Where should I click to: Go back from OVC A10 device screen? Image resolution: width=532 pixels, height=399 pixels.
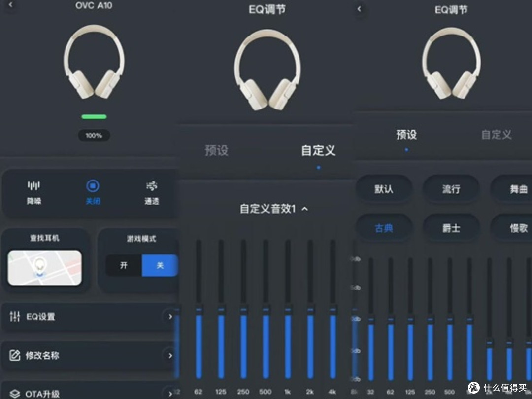[x=10, y=5]
